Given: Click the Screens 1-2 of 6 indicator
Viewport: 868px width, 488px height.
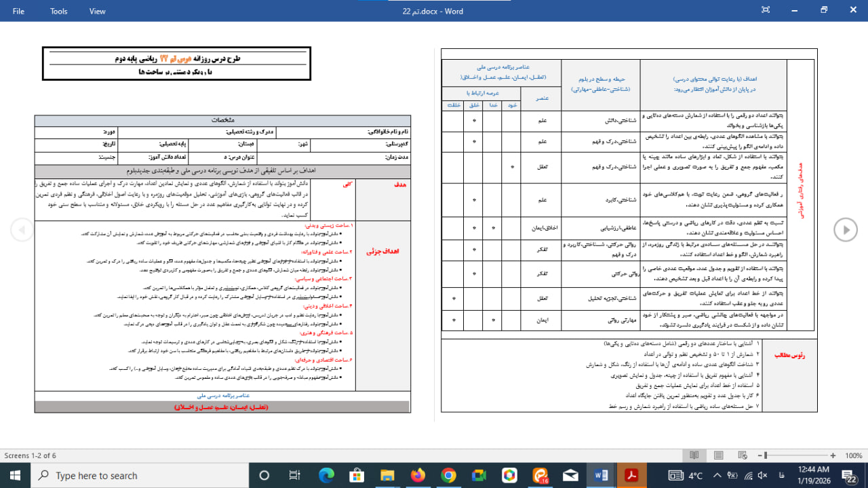Looking at the screenshot, I should pos(31,455).
